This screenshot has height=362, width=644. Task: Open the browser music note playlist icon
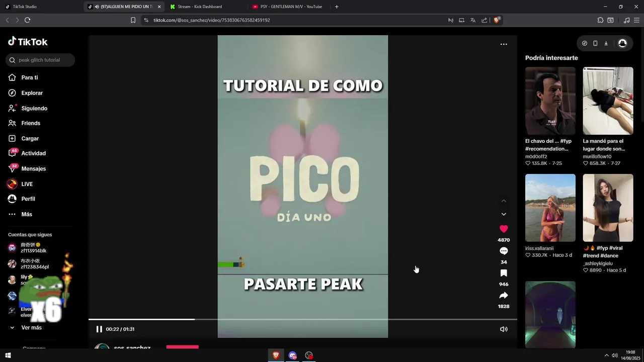626,20
